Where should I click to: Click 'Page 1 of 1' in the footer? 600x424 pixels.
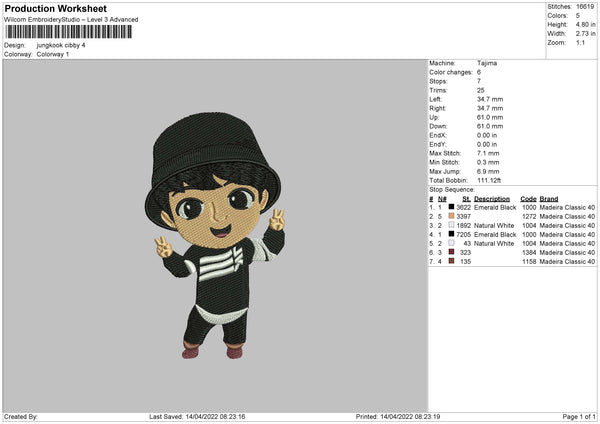[579, 416]
